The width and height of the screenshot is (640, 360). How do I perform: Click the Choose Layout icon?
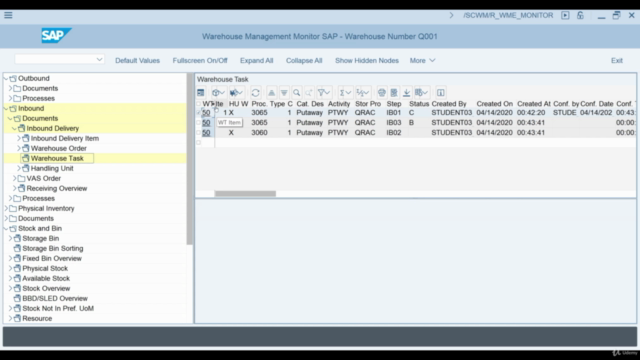421,93
